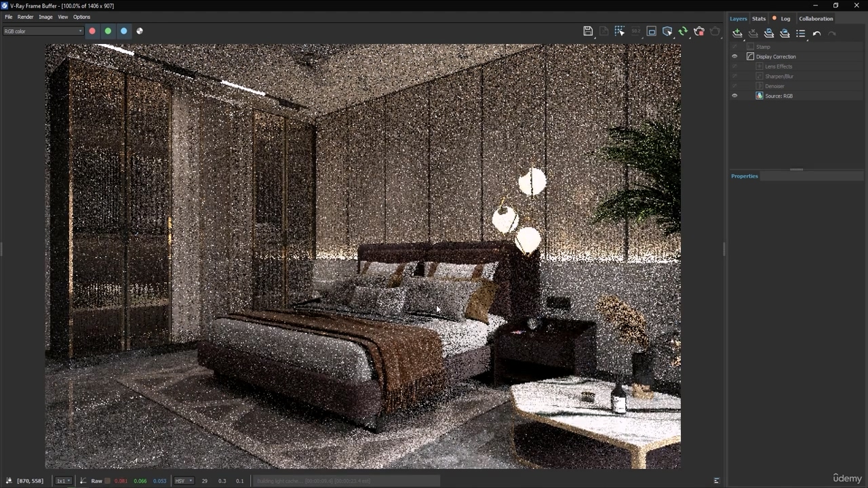Open the Collaboration tab
Image resolution: width=868 pixels, height=488 pixels.
[x=816, y=18]
